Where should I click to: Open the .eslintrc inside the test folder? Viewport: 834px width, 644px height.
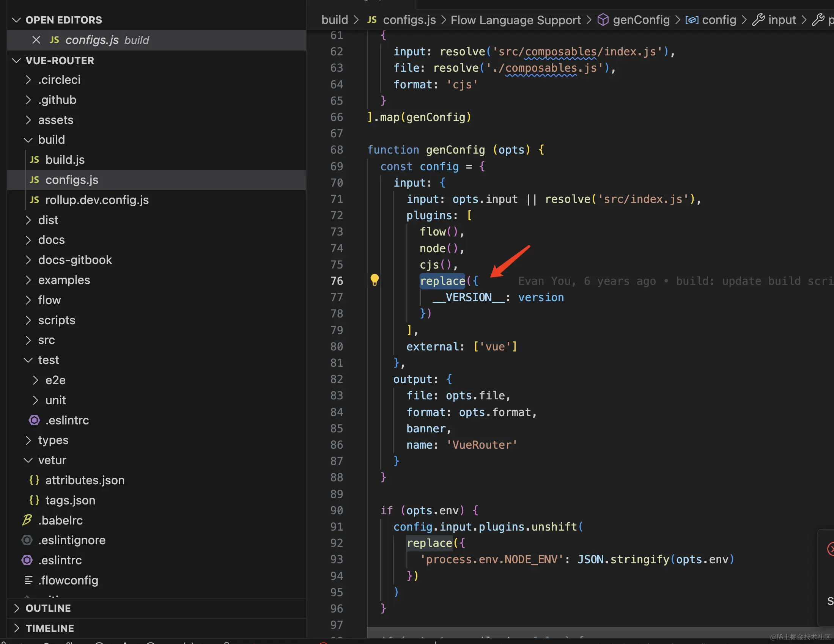point(67,420)
